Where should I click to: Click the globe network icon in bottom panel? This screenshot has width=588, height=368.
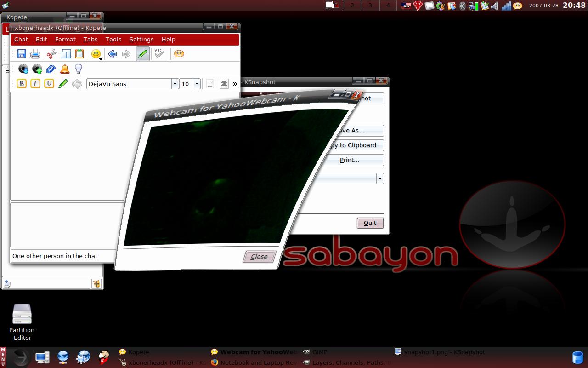(x=63, y=357)
